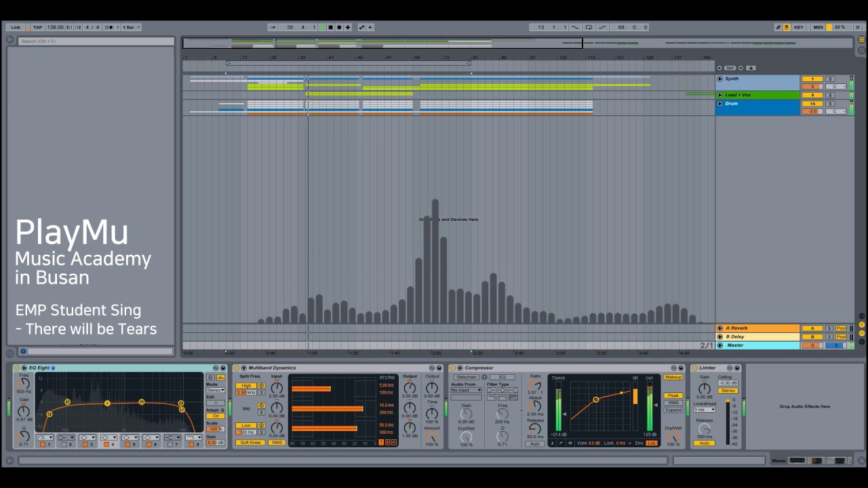Arm the Arrangement Record button
Viewport: 868px width, 488px height.
pos(339,27)
